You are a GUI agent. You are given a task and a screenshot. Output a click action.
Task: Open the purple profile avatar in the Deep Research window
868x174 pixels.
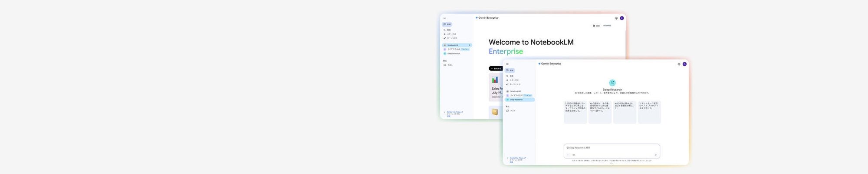click(x=684, y=64)
